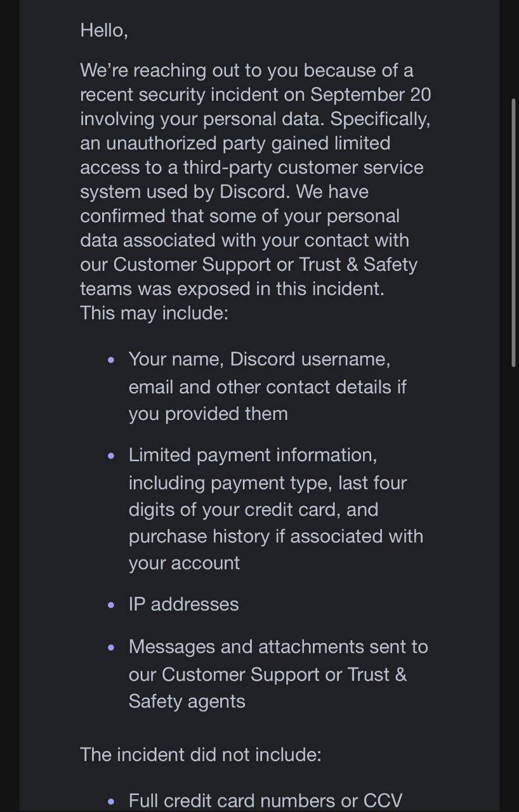Click the "Messages and attachments sent to" text
Viewport: 519px width, 812px height.
[x=278, y=647]
